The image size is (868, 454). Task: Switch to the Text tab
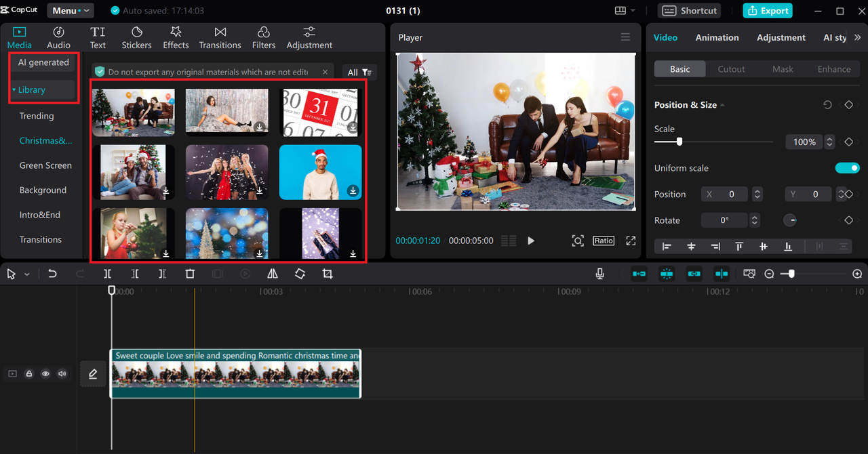(98, 38)
